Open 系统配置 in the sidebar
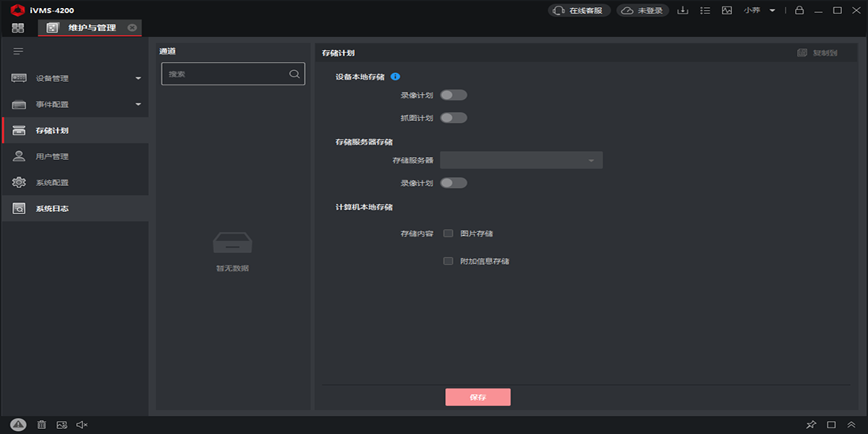Image resolution: width=868 pixels, height=434 pixels. pos(75,182)
